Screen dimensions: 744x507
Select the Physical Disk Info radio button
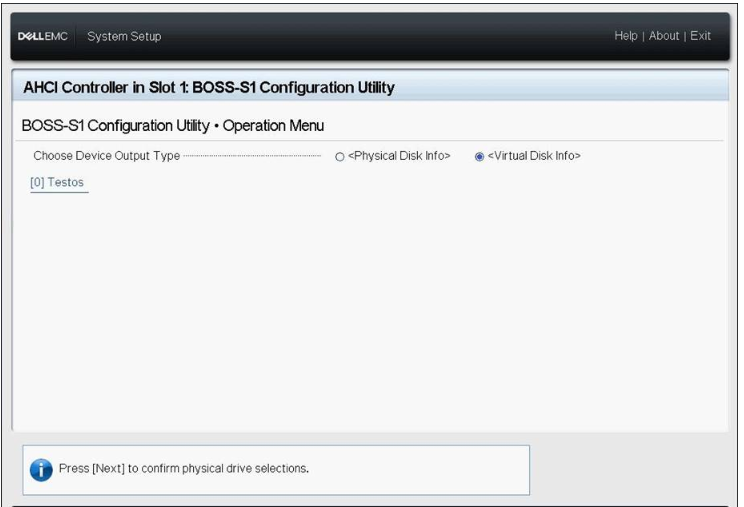(340, 157)
